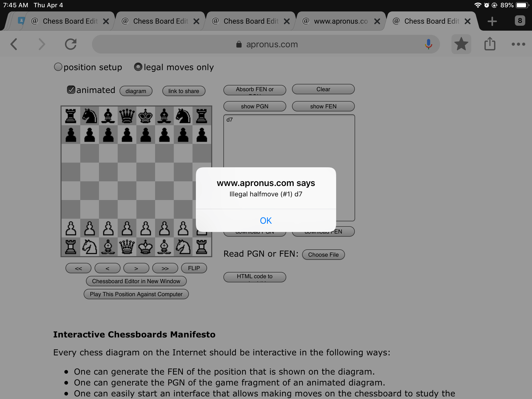Tap the small bookmark icon left of tabs
The width and height of the screenshot is (532, 399).
click(21, 21)
